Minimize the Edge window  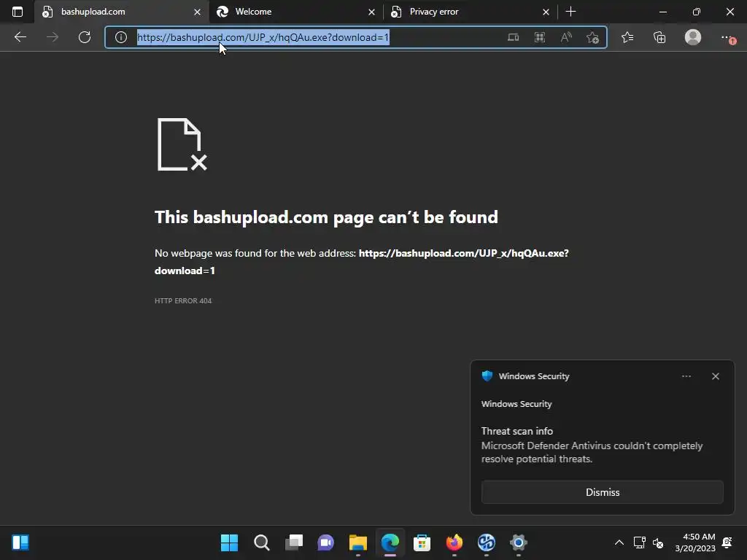662,12
